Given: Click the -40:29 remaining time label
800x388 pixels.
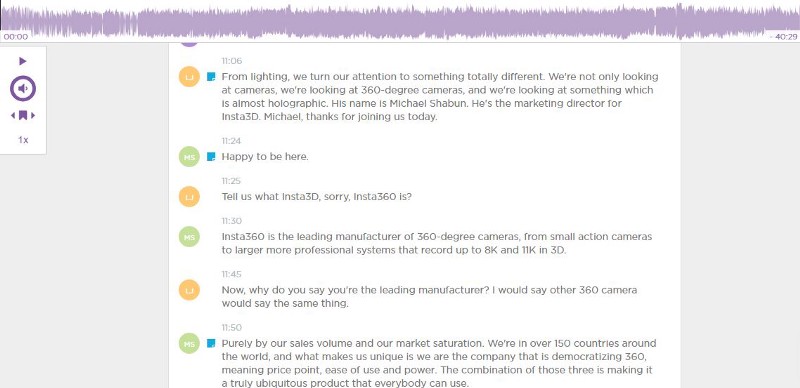Looking at the screenshot, I should click(783, 37).
